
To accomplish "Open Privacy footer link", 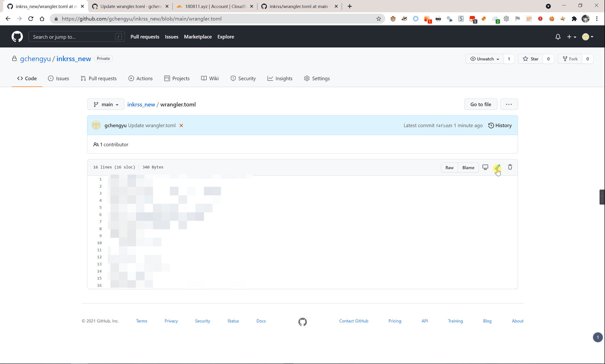I will (171, 321).
